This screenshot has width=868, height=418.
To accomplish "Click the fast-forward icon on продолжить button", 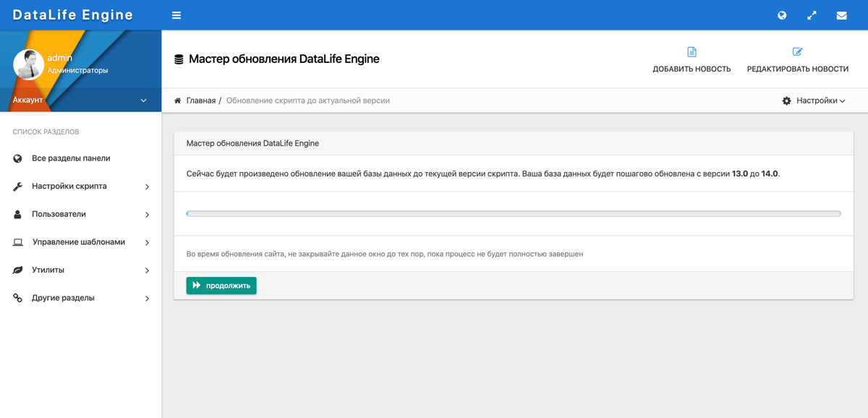I will [197, 286].
